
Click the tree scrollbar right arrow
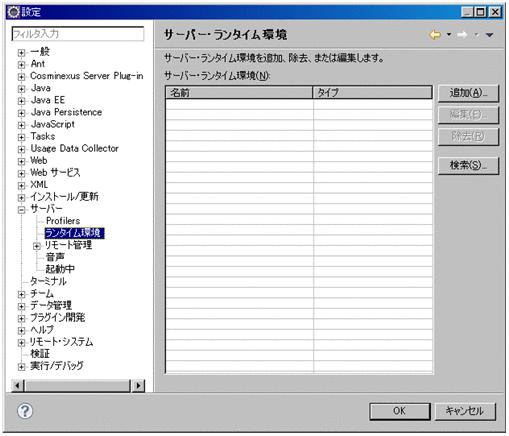click(x=138, y=386)
